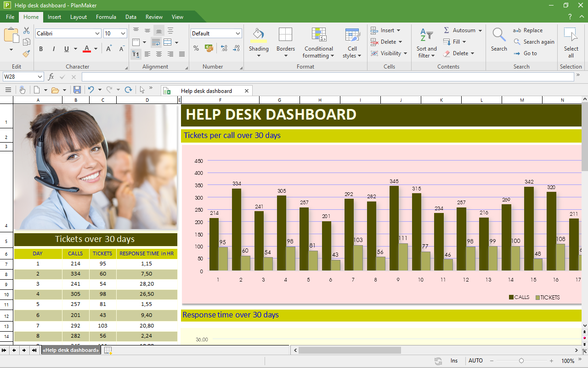Toggle the text rotation T1 icon
The height and width of the screenshot is (368, 588).
(x=136, y=54)
